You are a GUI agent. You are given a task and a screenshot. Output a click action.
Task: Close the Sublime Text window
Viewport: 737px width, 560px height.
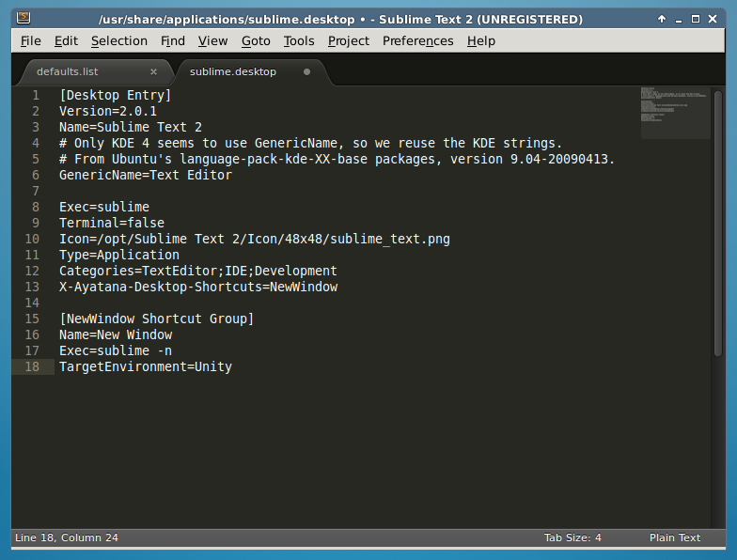pos(713,19)
